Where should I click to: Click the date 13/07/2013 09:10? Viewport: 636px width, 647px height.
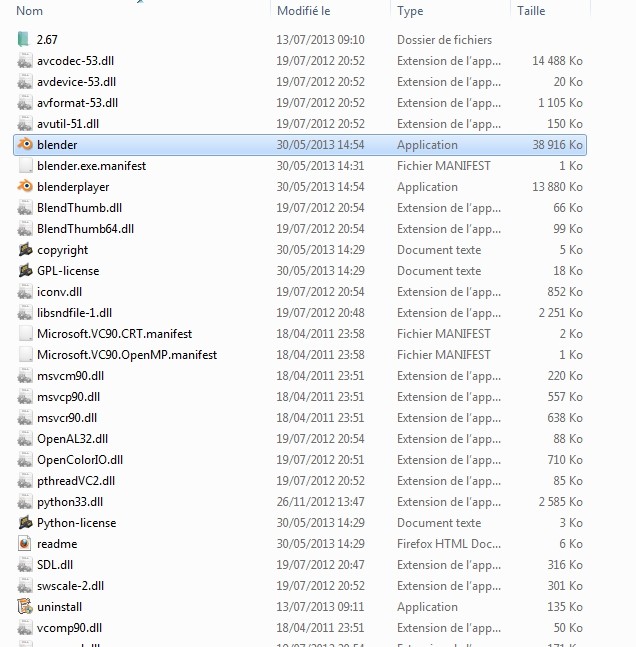[x=320, y=40]
